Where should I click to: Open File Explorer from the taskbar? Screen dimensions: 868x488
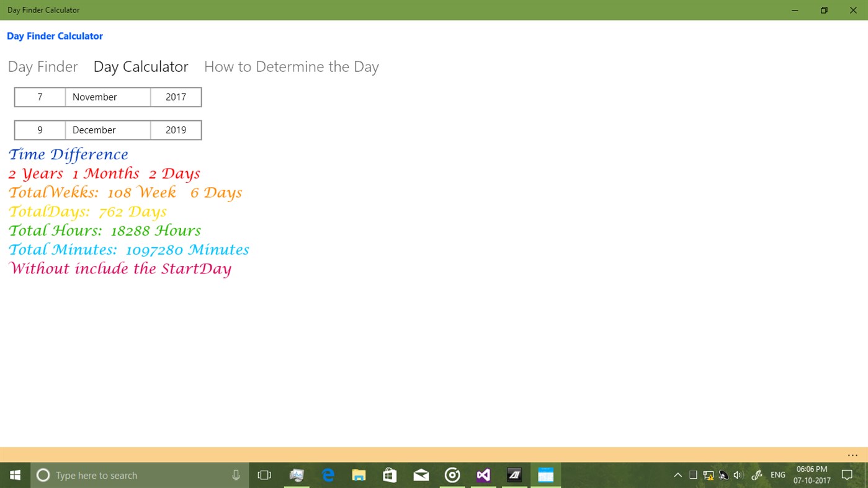359,475
